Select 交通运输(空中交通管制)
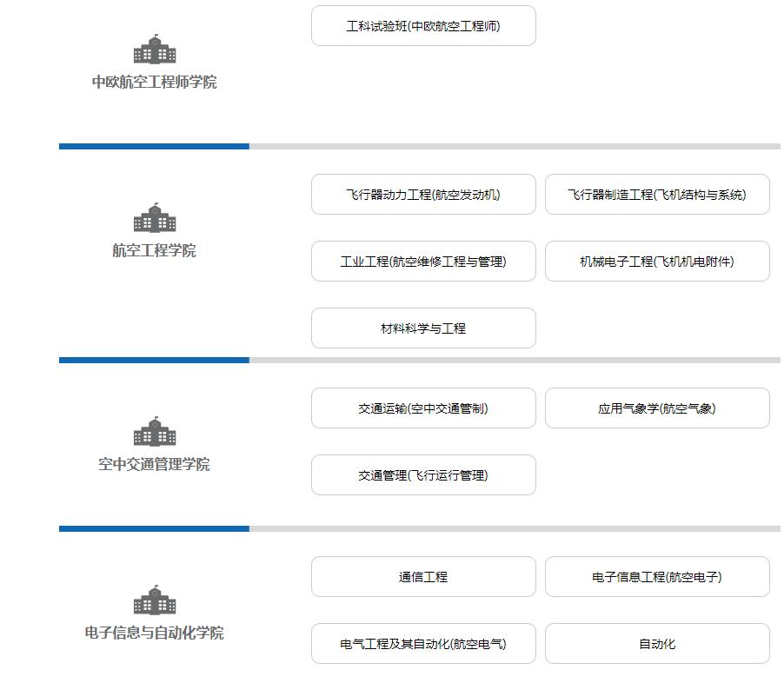 point(423,408)
